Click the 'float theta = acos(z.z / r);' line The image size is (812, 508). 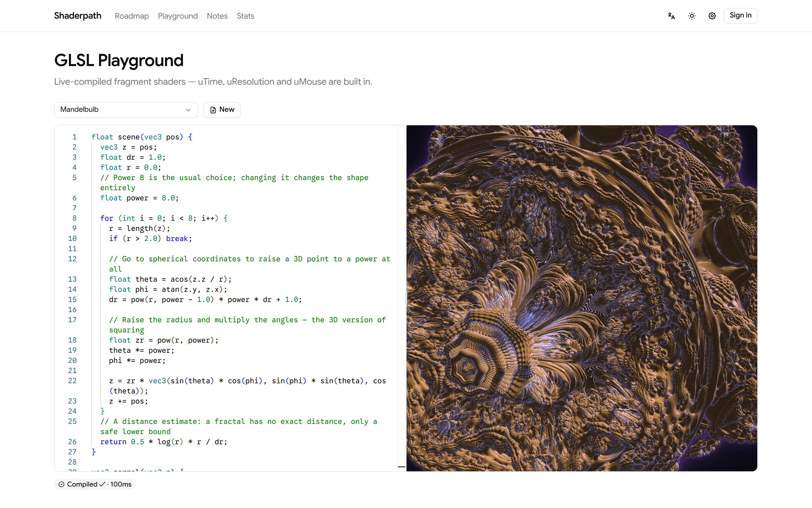(x=170, y=279)
